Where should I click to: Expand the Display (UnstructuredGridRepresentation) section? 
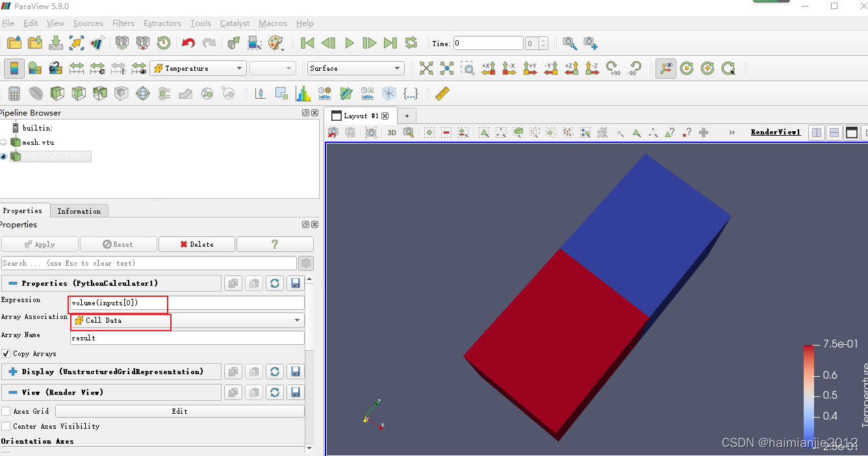tap(13, 372)
